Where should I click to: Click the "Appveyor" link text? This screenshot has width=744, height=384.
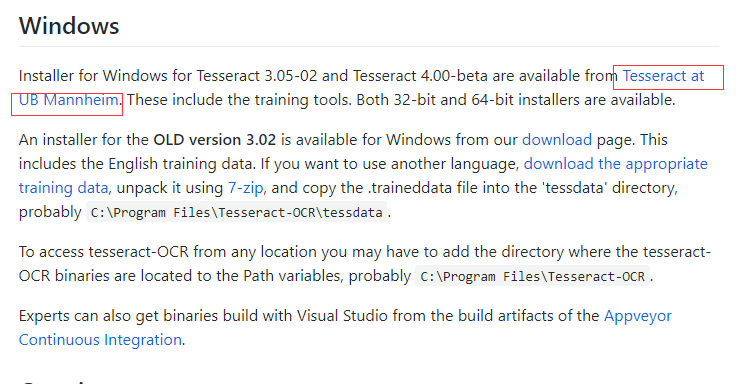pos(638,316)
